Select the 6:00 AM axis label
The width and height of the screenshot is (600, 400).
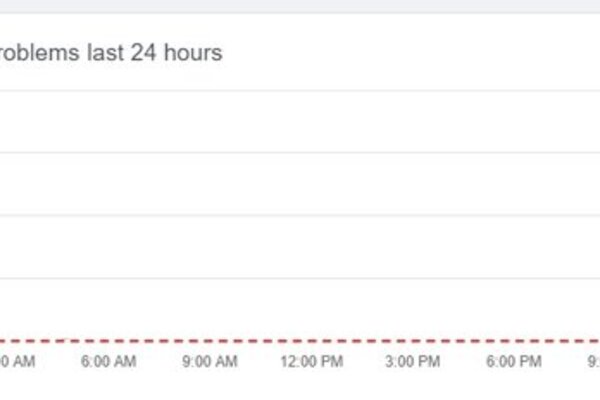click(x=108, y=361)
